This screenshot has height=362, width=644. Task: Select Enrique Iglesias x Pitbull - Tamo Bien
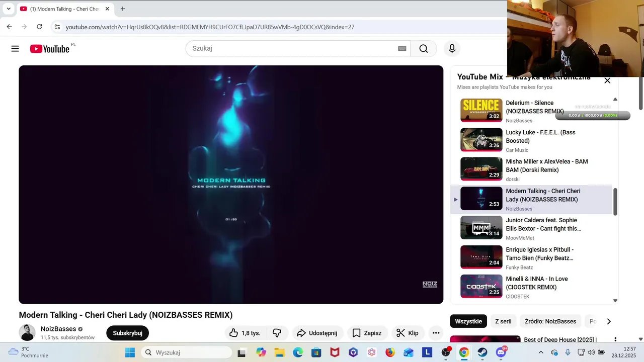pyautogui.click(x=531, y=257)
